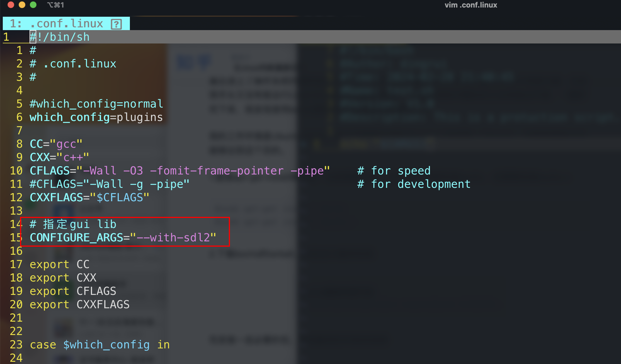Click the which_config=plugins line
Image resolution: width=621 pixels, height=364 pixels.
point(96,117)
